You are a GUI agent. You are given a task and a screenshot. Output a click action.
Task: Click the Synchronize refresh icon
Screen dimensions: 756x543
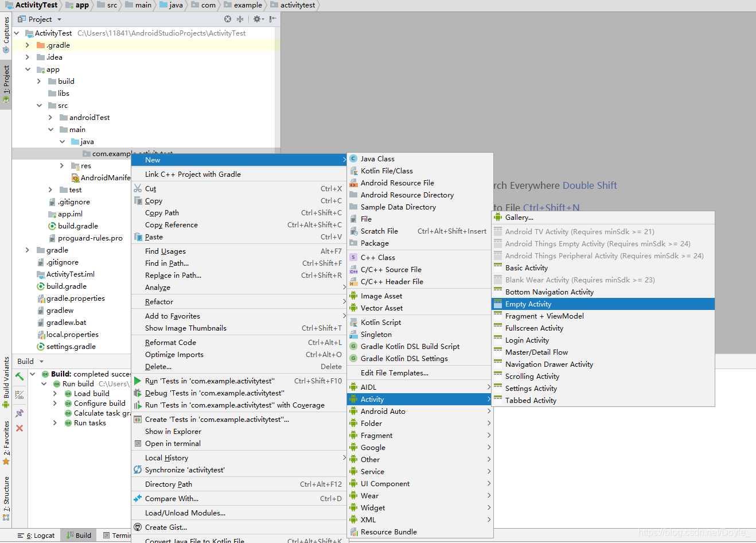coord(138,470)
